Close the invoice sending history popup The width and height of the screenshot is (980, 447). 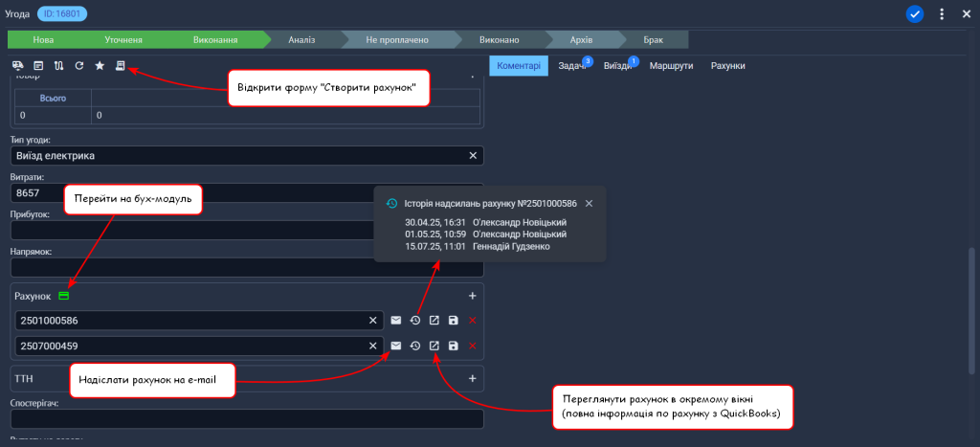click(x=589, y=203)
